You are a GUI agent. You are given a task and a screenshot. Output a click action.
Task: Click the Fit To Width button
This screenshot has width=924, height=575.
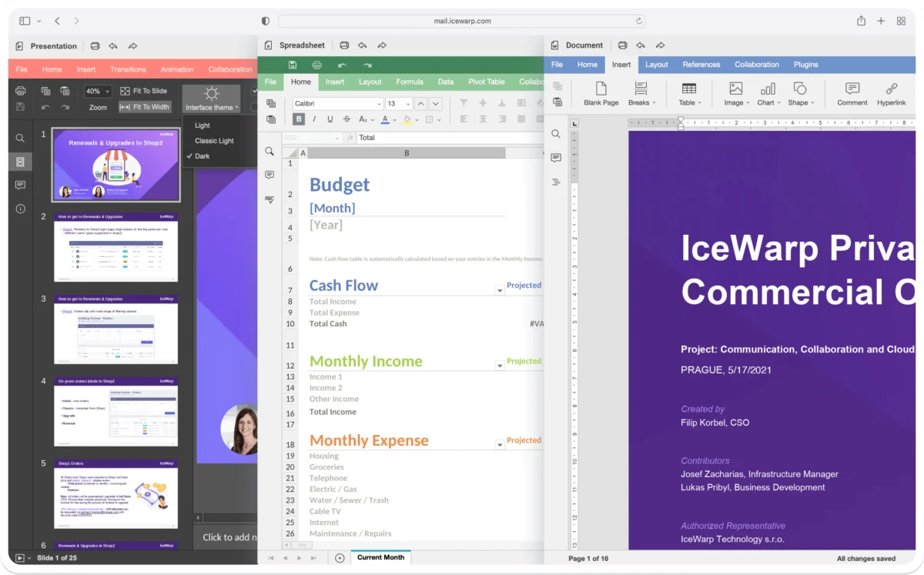tap(145, 107)
